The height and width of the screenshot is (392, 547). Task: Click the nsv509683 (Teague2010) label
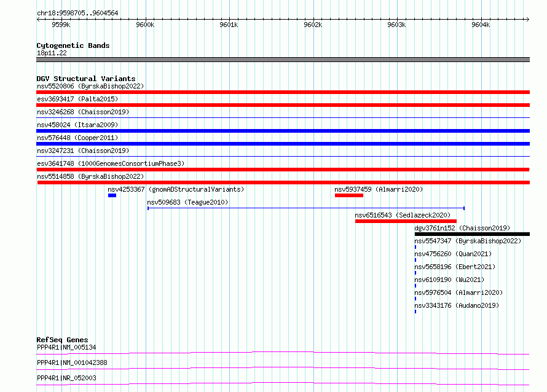point(187,202)
